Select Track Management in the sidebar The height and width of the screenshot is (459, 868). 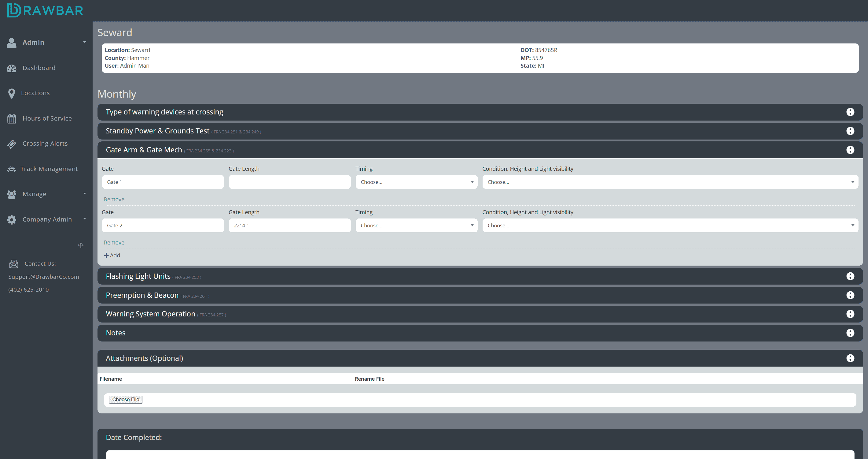tap(49, 169)
